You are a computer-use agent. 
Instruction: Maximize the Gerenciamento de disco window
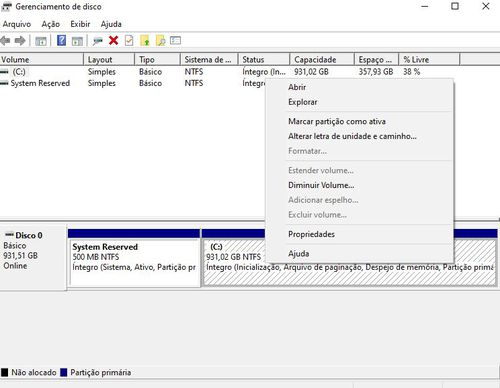click(455, 6)
